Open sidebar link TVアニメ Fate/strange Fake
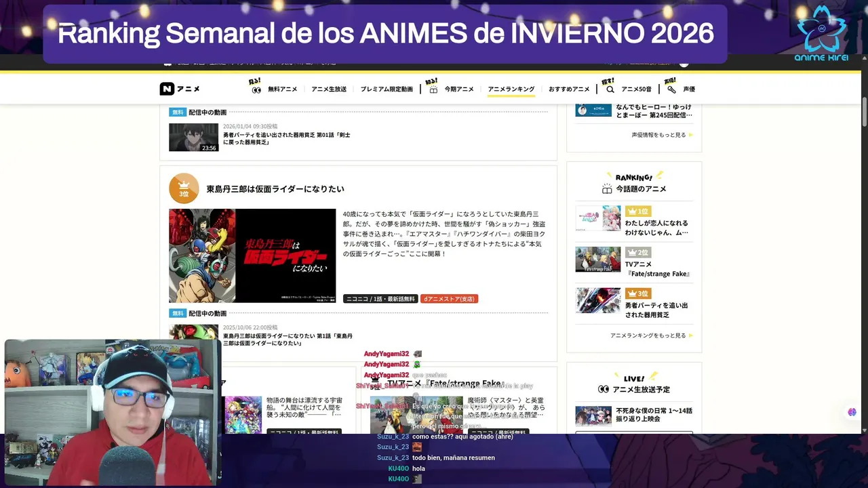This screenshot has height=488, width=868. [658, 269]
